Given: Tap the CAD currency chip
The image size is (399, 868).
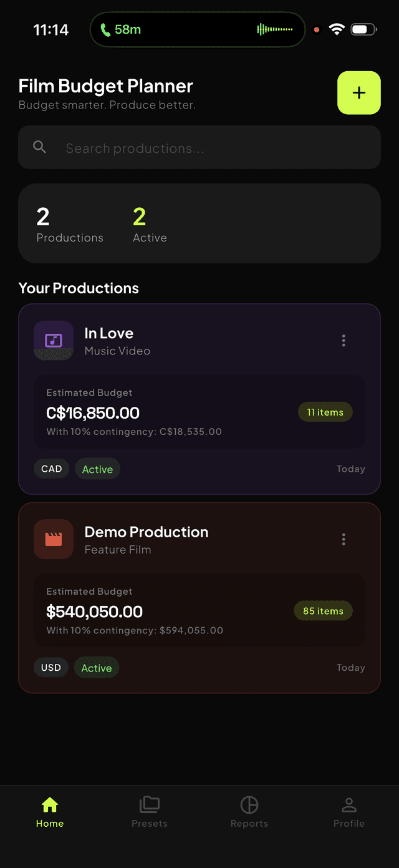Looking at the screenshot, I should click(x=51, y=469).
